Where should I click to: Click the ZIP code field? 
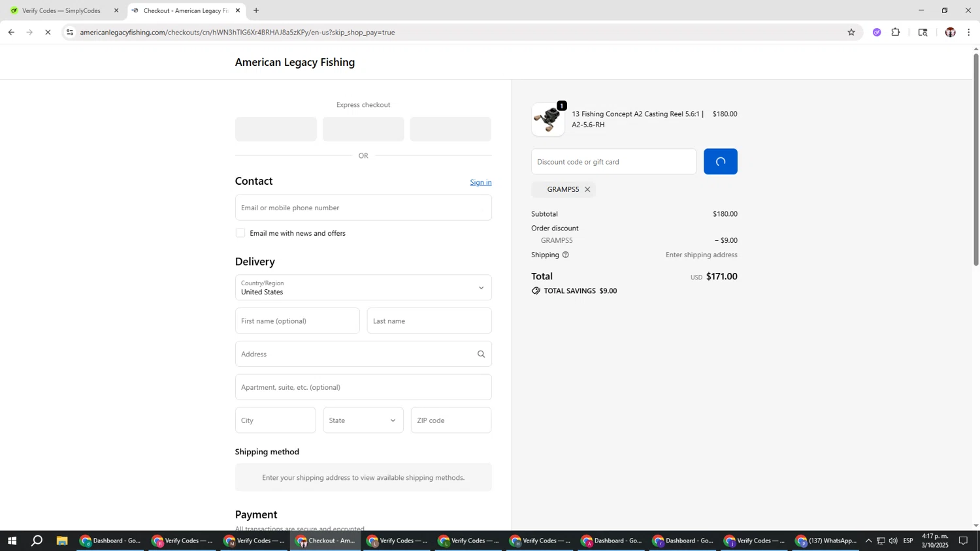coord(451,420)
